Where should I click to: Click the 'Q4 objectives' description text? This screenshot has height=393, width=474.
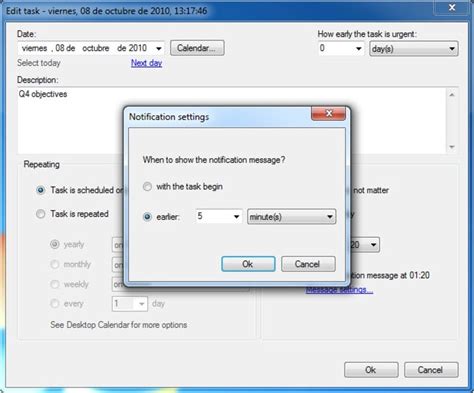pyautogui.click(x=43, y=94)
